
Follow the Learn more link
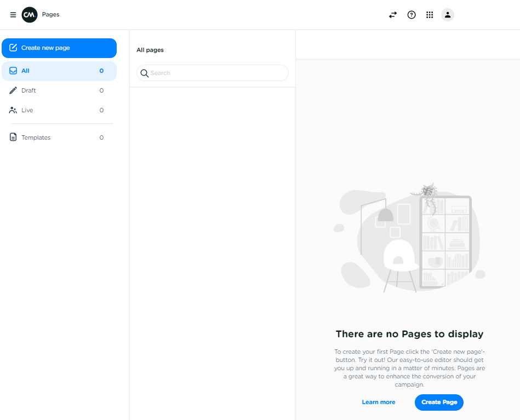[378, 402]
